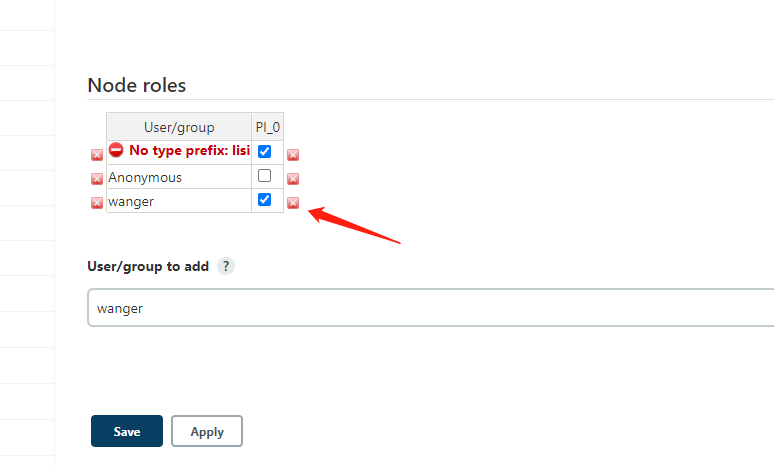Click right remove icon for Anonymous row
Image resolution: width=774 pixels, height=466 pixels.
click(293, 179)
